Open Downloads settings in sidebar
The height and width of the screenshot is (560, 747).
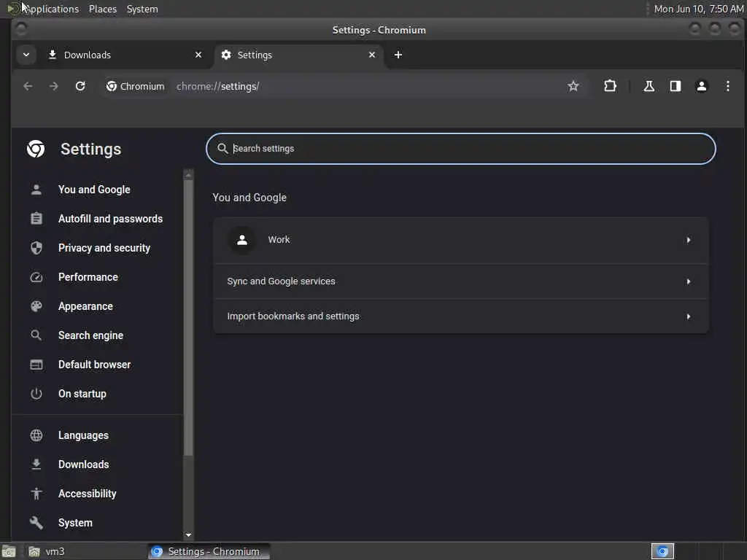coord(83,464)
